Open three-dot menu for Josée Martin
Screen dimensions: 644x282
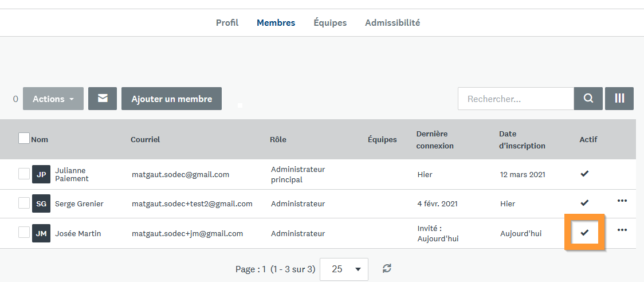pyautogui.click(x=622, y=230)
